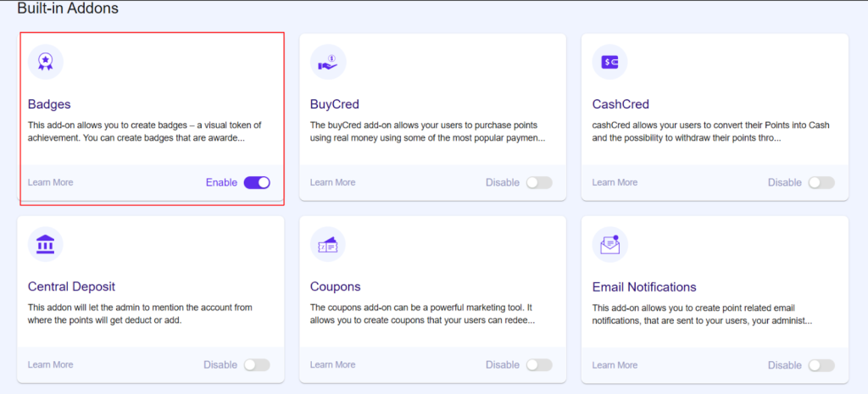Screen dimensions: 868x394
Task: Enable the BuyCred addon toggle
Action: [538, 182]
